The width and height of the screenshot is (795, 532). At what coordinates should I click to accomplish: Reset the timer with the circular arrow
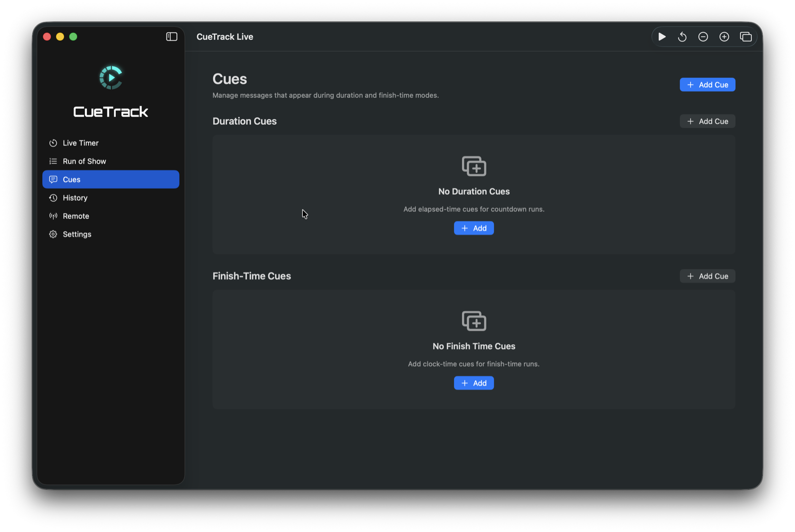pyautogui.click(x=682, y=37)
